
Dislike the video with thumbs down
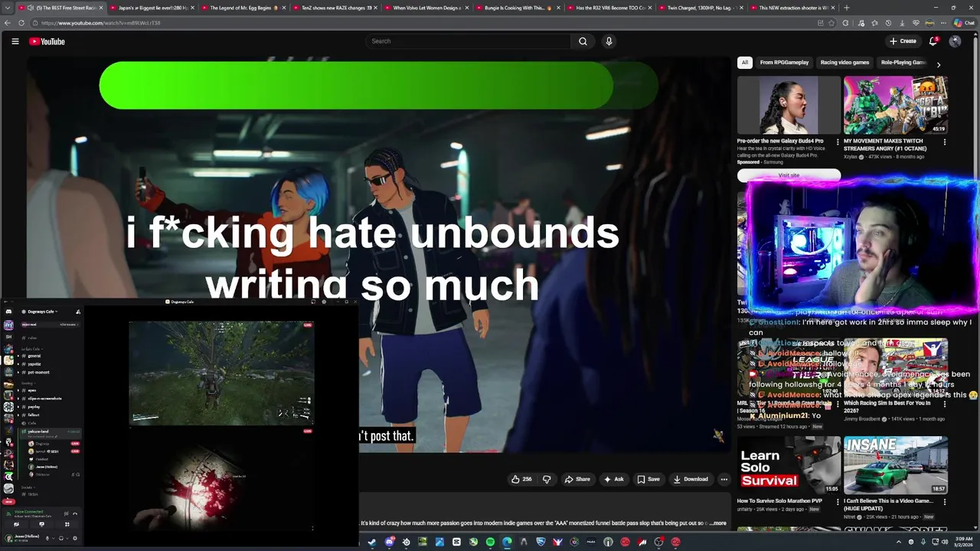pos(547,479)
